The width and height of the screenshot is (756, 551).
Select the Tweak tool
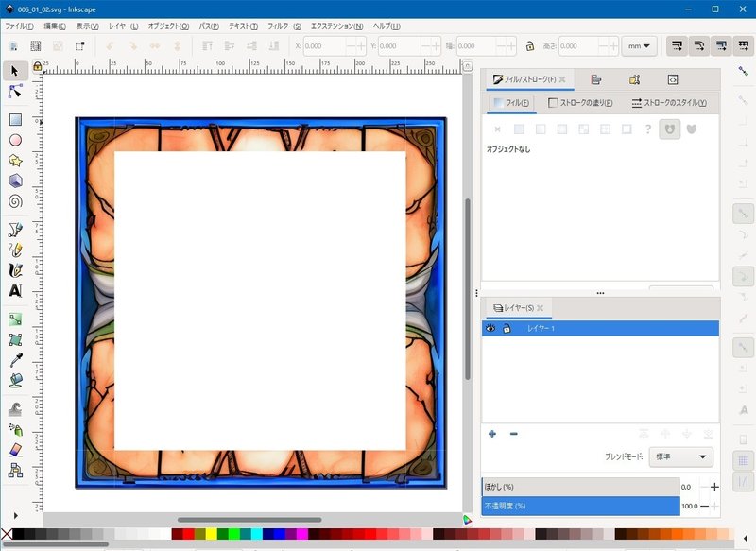15,409
